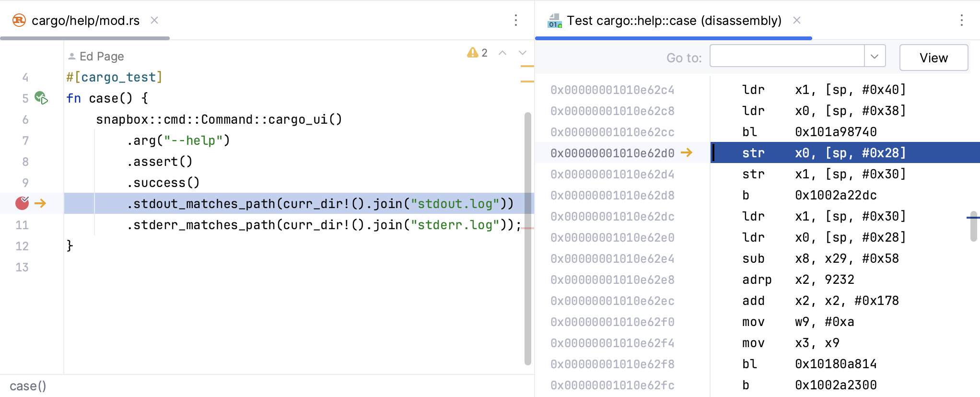Click the .assert() line

tap(160, 162)
